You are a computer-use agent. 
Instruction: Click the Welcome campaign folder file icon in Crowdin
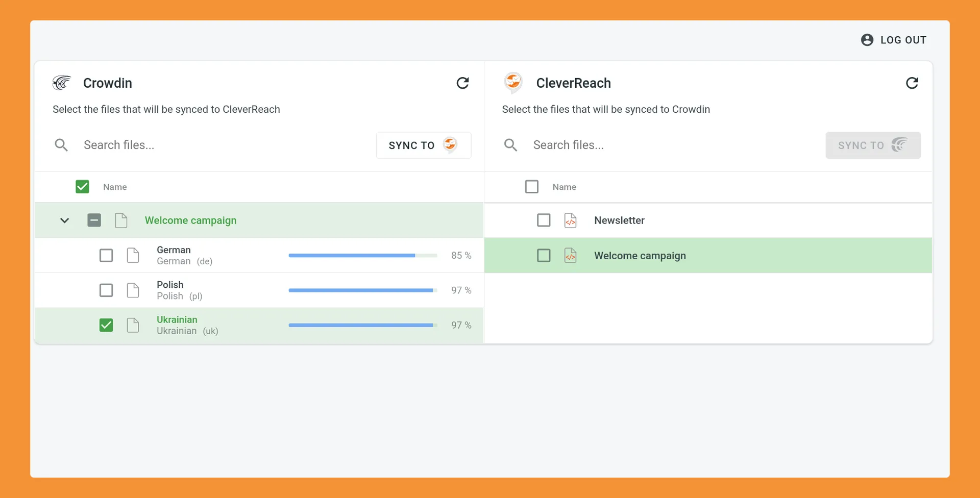121,220
